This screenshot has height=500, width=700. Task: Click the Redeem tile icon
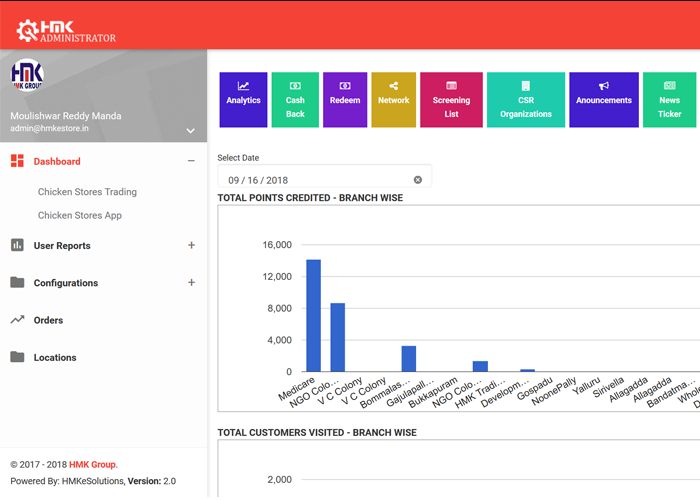click(x=345, y=87)
